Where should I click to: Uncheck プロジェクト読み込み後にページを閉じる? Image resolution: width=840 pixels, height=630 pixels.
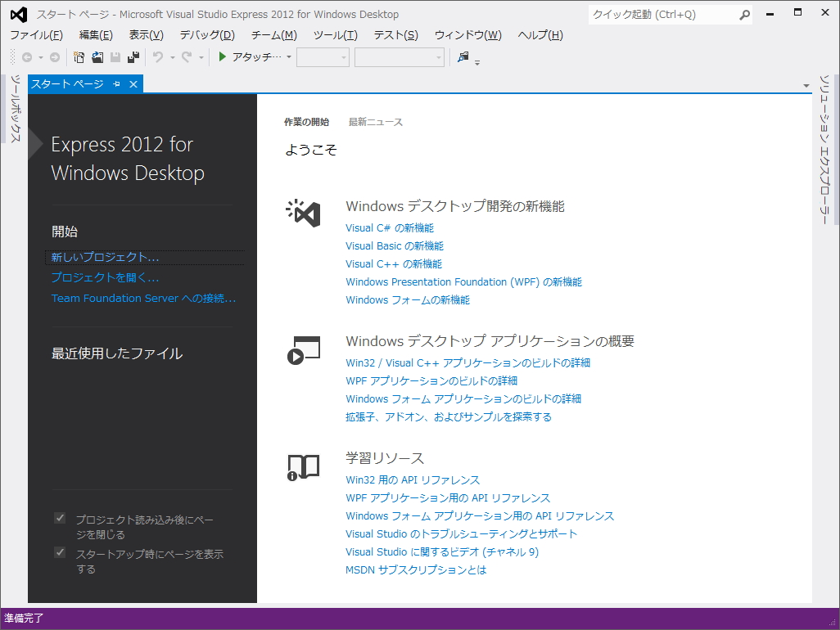tap(60, 517)
